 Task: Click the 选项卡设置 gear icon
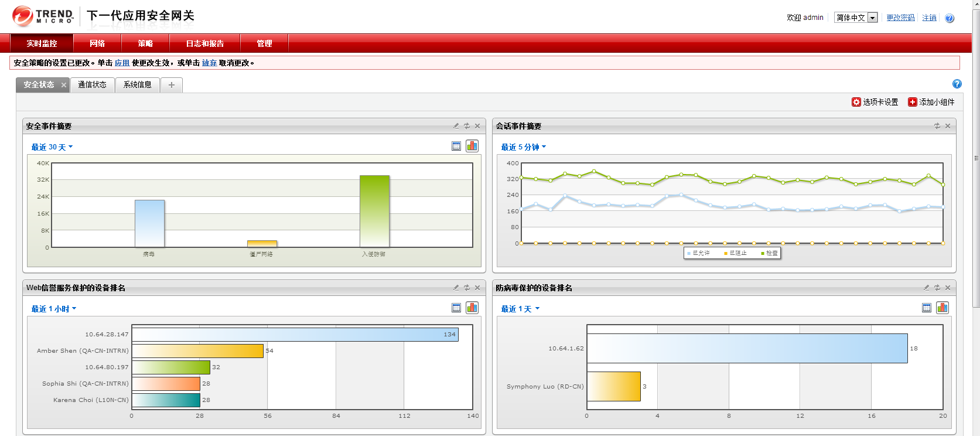coord(856,102)
